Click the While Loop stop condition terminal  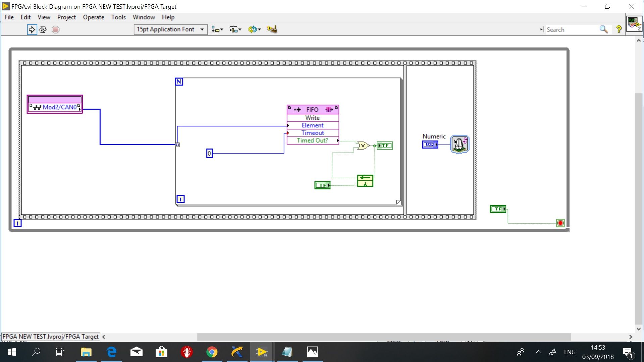coord(560,223)
